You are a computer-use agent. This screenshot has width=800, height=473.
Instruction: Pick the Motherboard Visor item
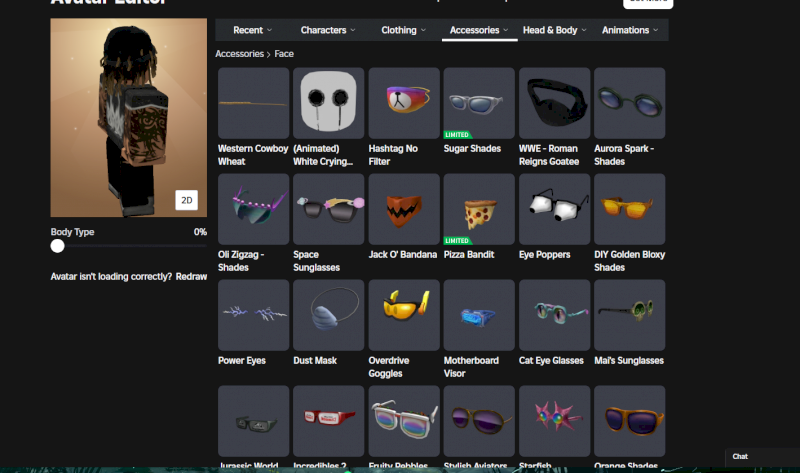click(x=479, y=314)
